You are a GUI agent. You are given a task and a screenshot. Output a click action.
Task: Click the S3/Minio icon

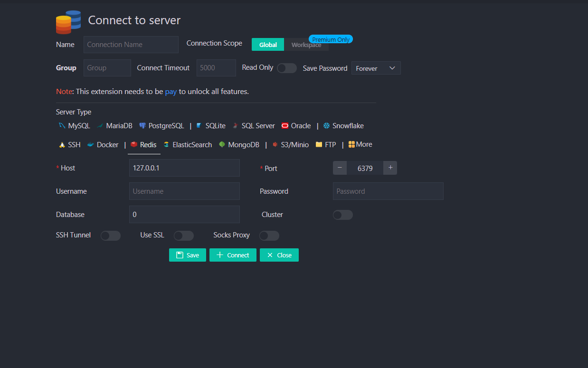point(275,145)
